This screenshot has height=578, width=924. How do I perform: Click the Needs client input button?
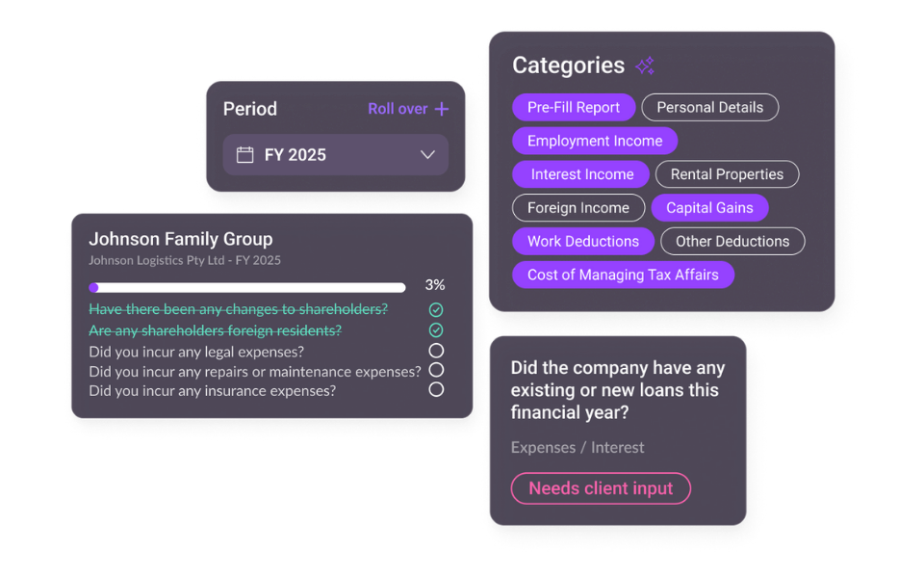pyautogui.click(x=600, y=488)
